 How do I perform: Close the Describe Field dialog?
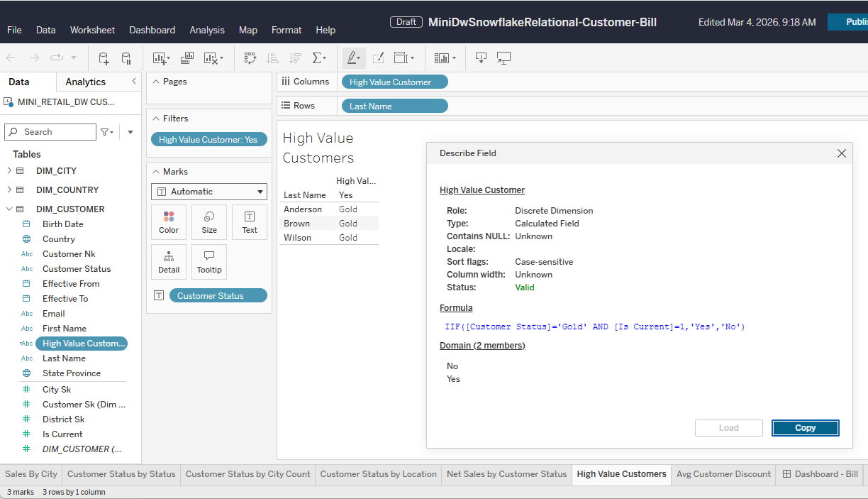pos(841,153)
